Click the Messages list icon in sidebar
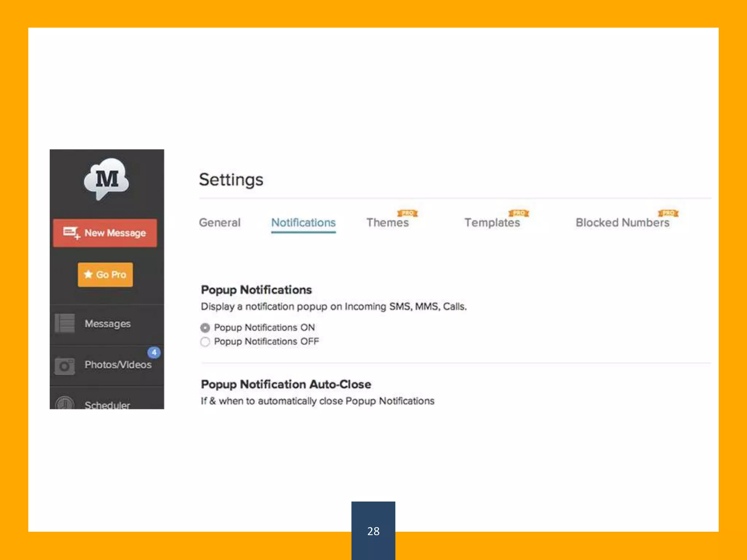Screen dimensions: 747x560 [65, 323]
